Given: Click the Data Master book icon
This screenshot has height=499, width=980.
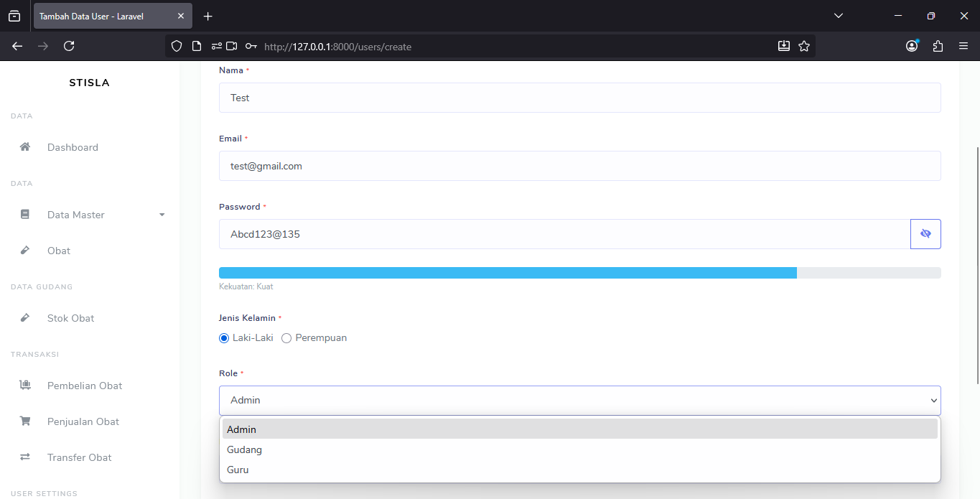Looking at the screenshot, I should click(25, 215).
